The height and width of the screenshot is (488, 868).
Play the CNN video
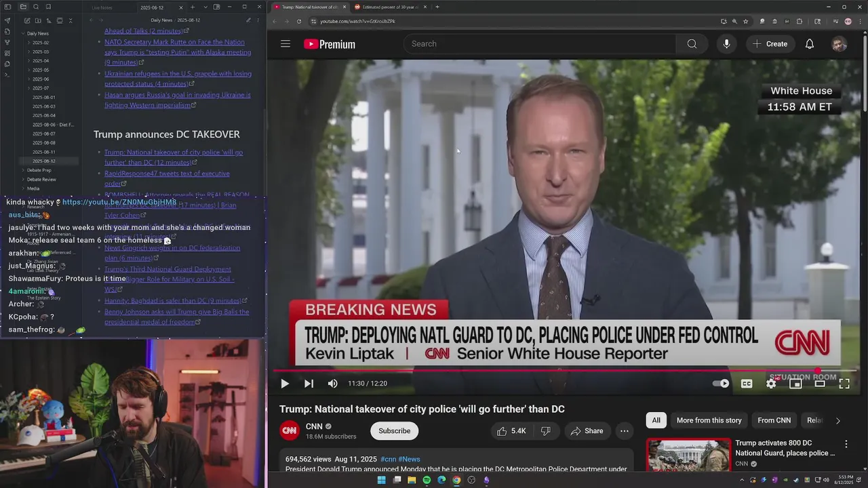pos(285,384)
